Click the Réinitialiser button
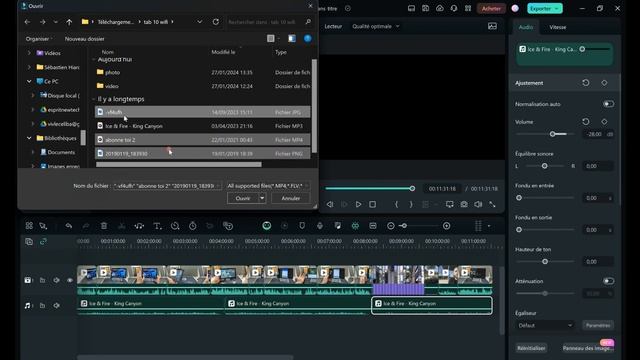Viewport: 640px width, 360px height. 531,348
